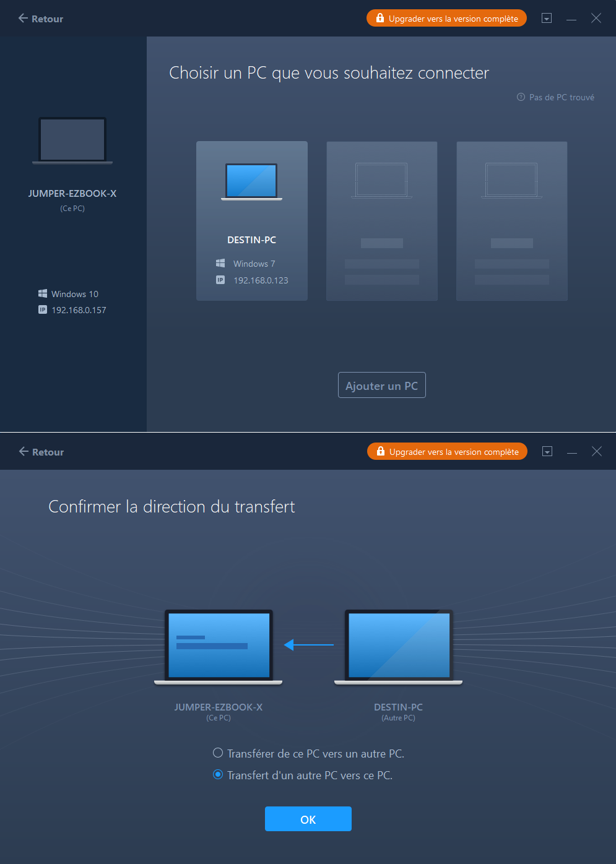Click the Windows 7 label in DESTIN-PC card
616x864 pixels.
tap(254, 264)
